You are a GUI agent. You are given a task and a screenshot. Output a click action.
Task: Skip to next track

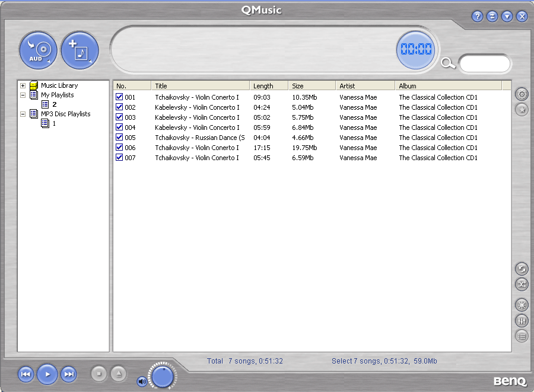point(68,374)
